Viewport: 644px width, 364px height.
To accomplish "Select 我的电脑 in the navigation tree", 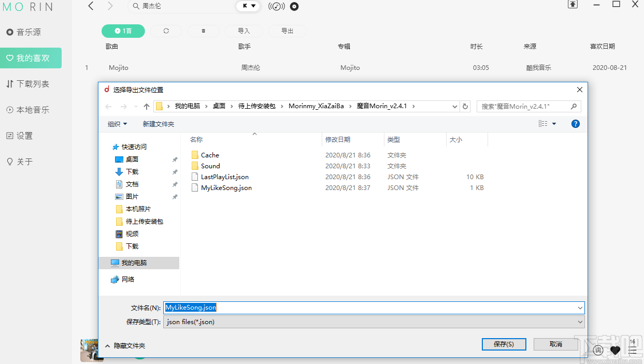I will (x=138, y=263).
